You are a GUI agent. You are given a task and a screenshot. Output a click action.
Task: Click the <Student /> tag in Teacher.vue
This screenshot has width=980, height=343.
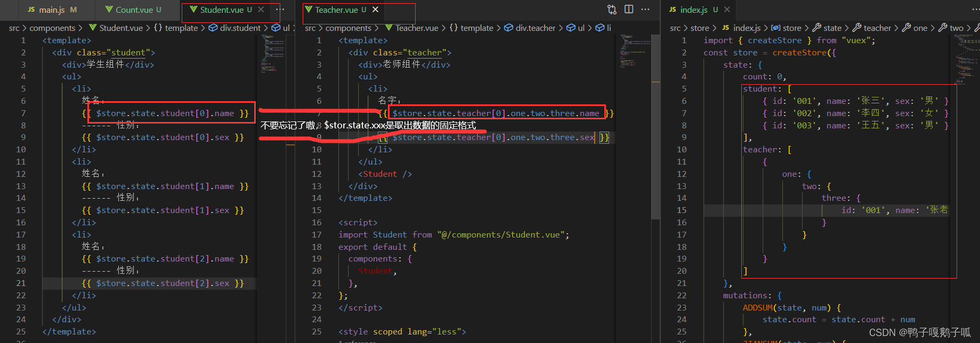pyautogui.click(x=385, y=174)
